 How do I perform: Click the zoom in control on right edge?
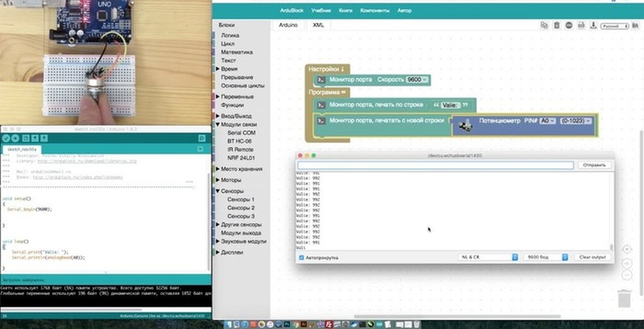[x=627, y=263]
